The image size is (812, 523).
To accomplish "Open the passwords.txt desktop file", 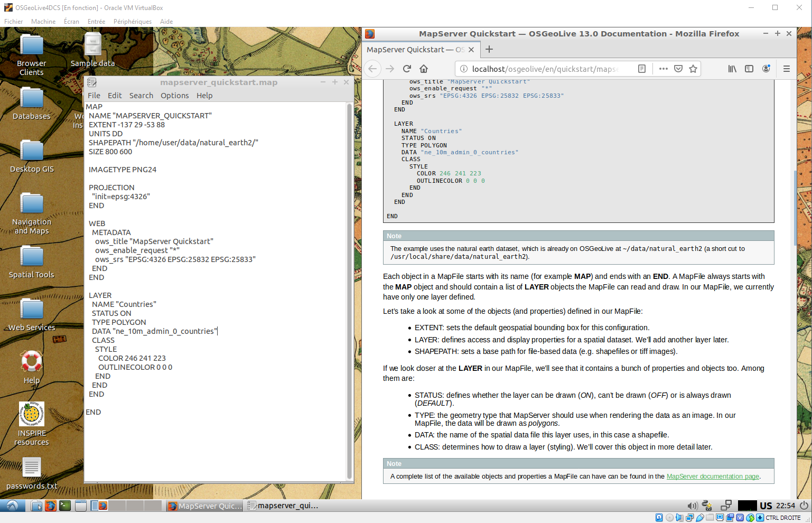I will [x=32, y=473].
